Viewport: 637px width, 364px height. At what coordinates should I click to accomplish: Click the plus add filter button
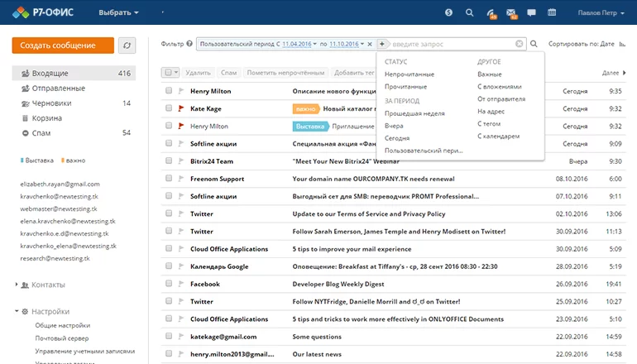[x=382, y=44]
